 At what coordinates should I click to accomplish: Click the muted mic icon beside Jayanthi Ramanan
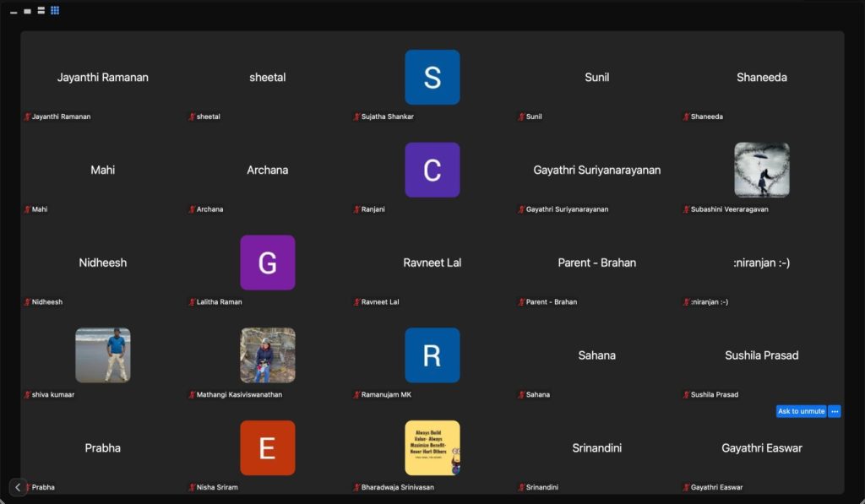27,117
